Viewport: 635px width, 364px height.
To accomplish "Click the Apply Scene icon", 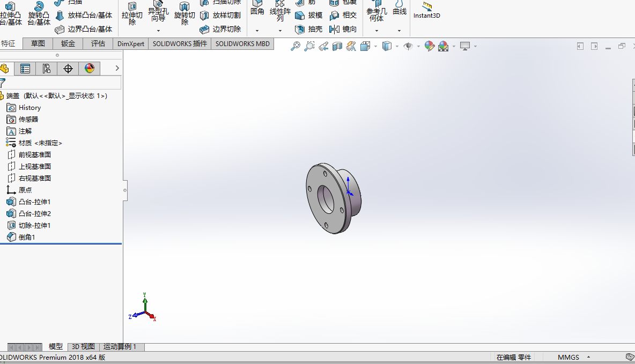I will click(443, 46).
